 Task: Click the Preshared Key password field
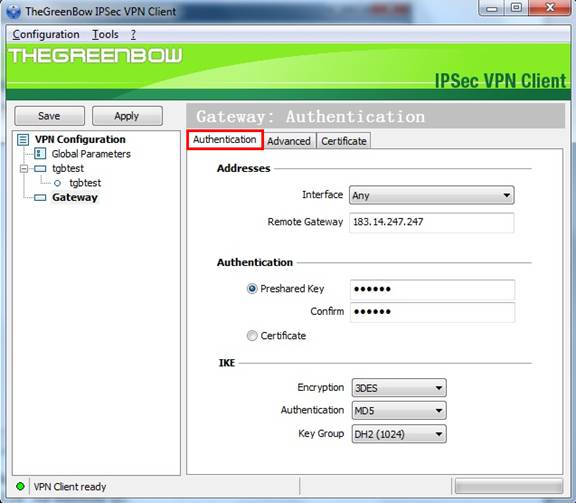coord(432,290)
